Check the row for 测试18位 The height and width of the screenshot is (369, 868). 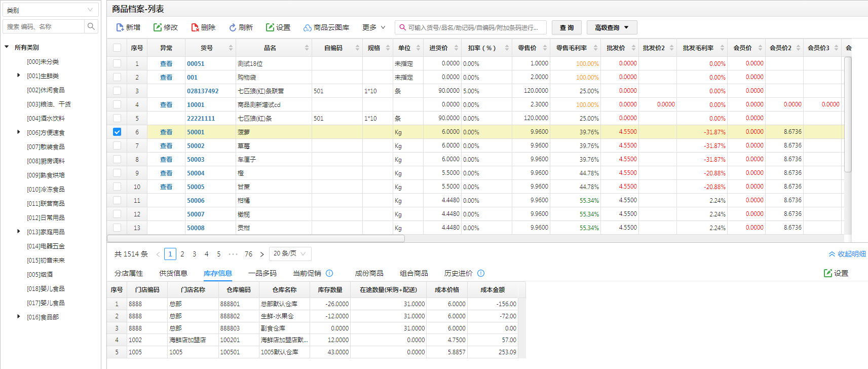(117, 63)
